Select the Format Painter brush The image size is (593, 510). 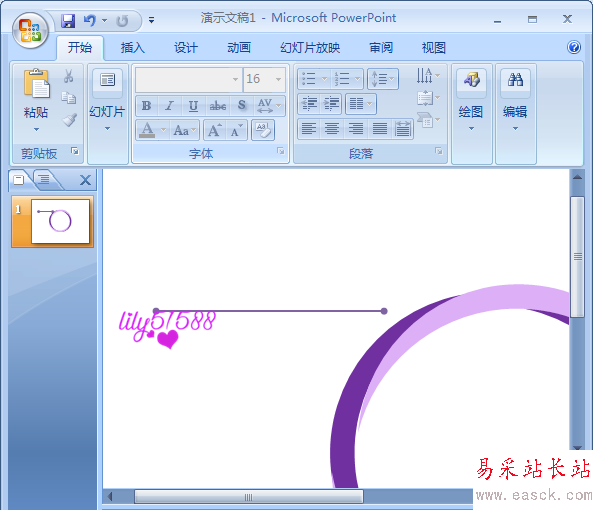(69, 119)
